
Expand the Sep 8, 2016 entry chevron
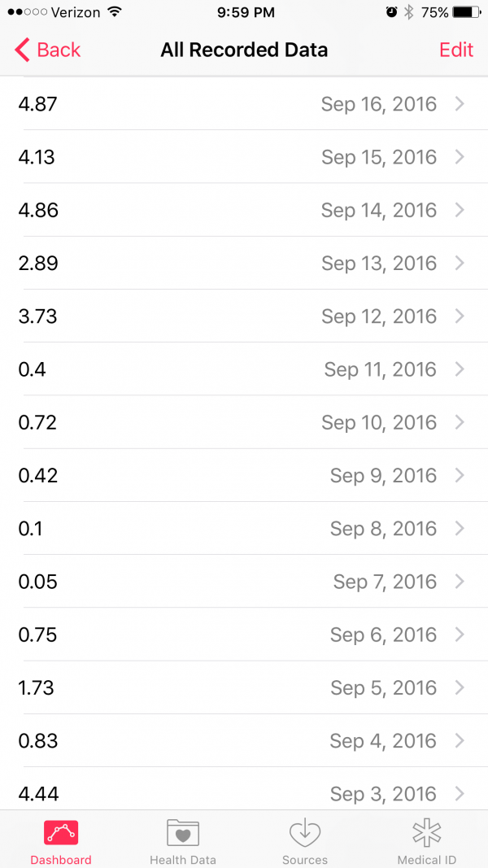460,529
